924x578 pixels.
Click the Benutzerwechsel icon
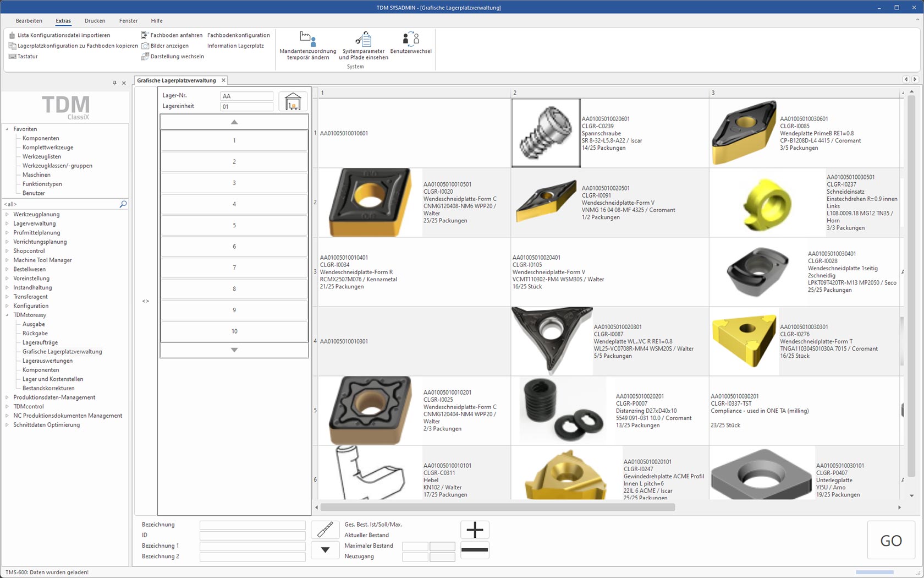click(411, 38)
